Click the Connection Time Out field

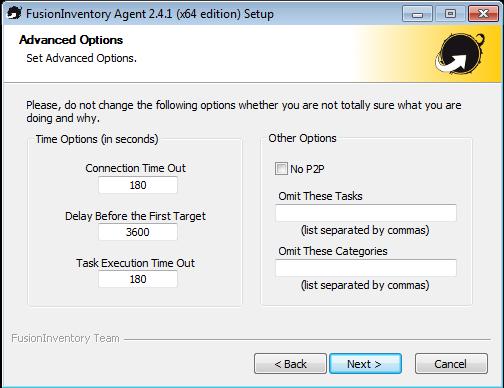pos(138,185)
